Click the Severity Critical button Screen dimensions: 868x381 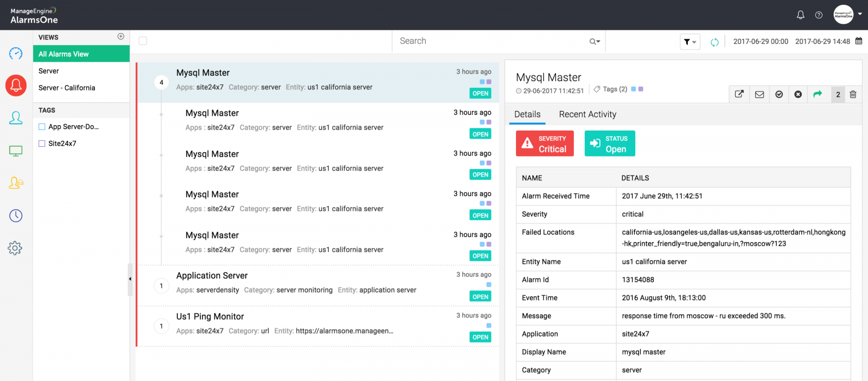(545, 144)
